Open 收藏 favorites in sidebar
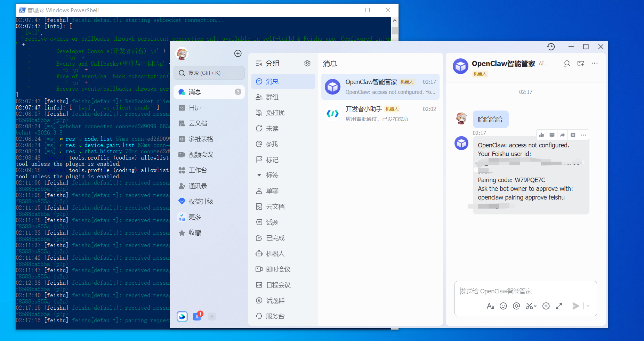The image size is (644, 341). point(209,233)
